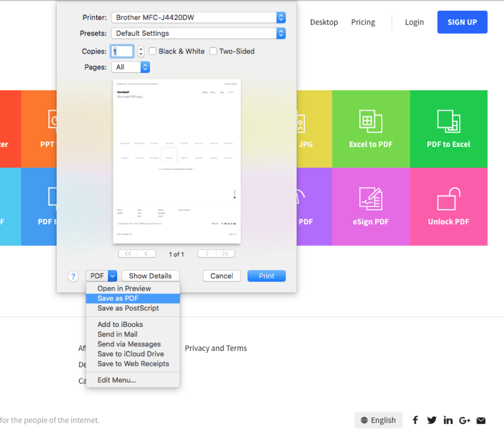
Task: Open the Printer dropdown Brother MFC-J4420DW
Action: click(198, 17)
